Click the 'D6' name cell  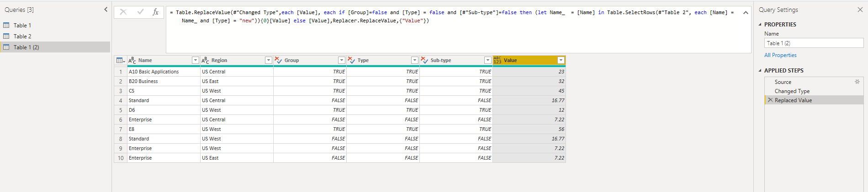[x=164, y=110]
